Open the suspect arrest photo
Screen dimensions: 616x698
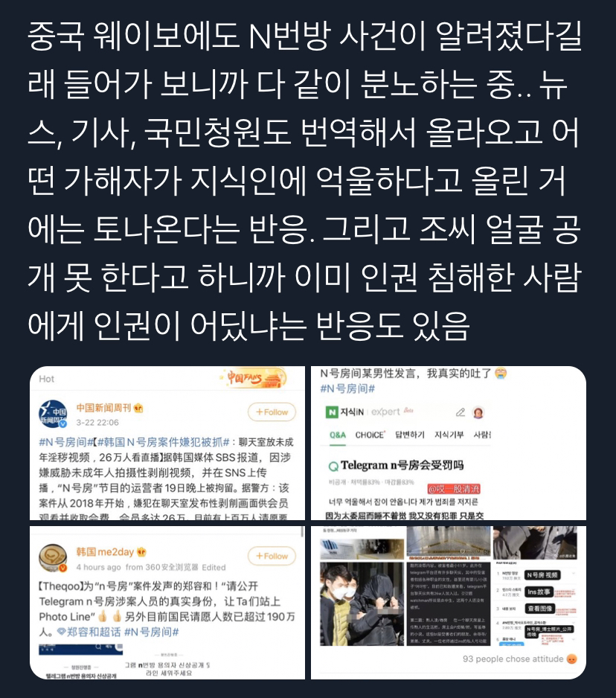(362, 603)
